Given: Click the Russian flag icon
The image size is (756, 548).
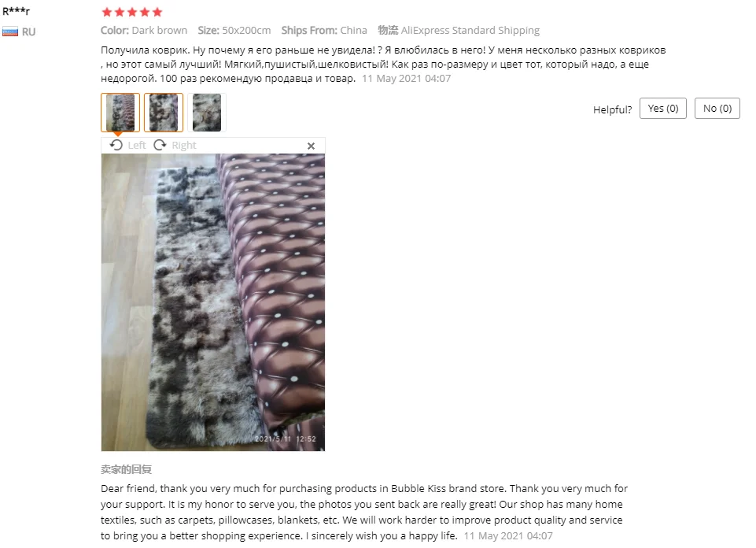Looking at the screenshot, I should tap(10, 31).
